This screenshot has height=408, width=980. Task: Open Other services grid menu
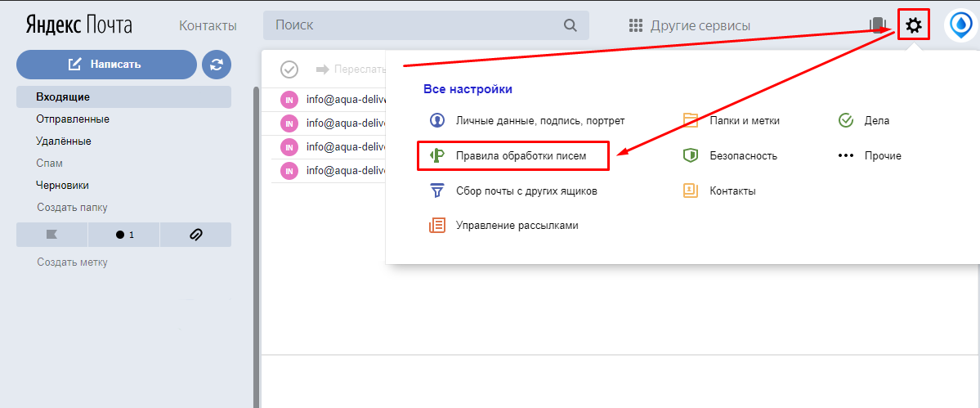(689, 25)
